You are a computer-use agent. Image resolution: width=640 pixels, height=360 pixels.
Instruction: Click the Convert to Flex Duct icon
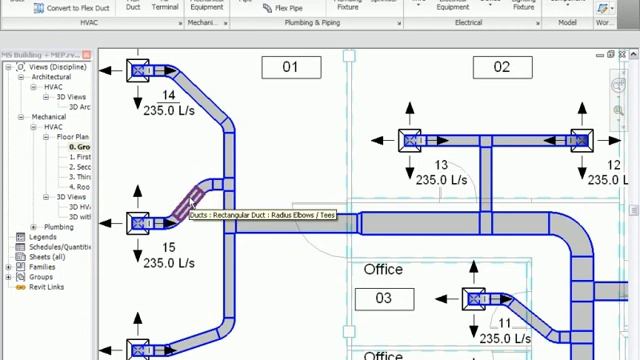[x=38, y=8]
